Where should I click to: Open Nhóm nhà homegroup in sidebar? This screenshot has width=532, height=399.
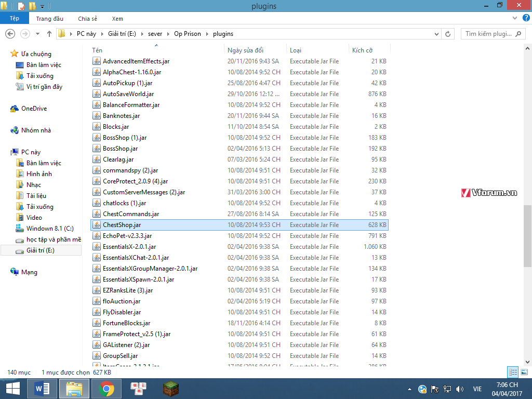pos(36,130)
